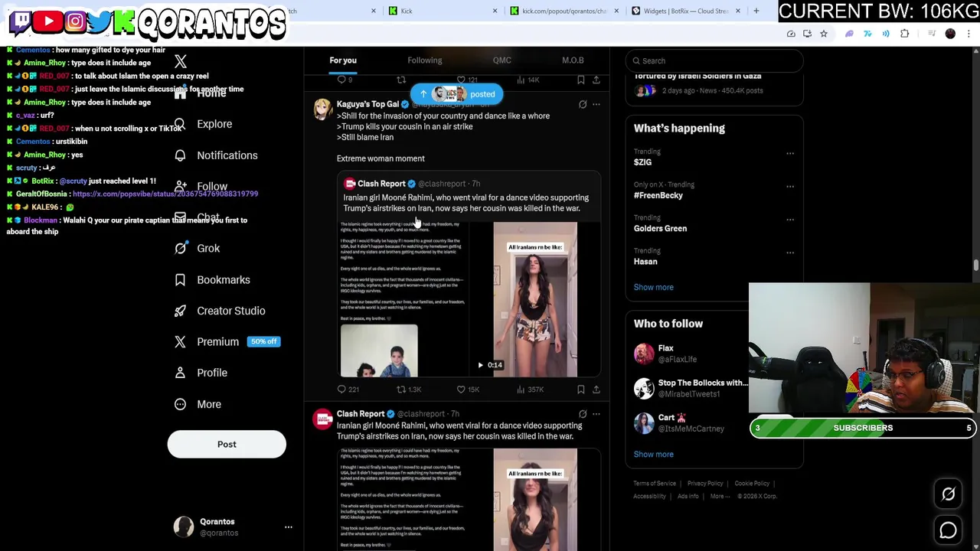Switch to the For you tab
Screen dimensions: 980x551
click(343, 60)
